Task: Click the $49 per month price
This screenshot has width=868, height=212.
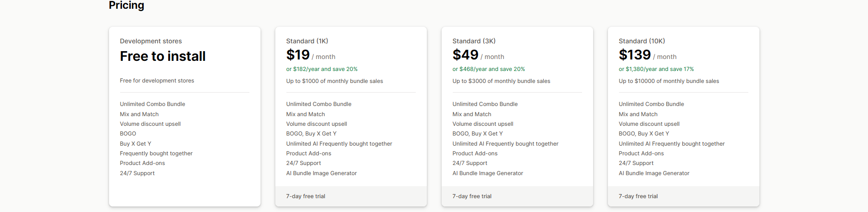Action: click(x=478, y=55)
